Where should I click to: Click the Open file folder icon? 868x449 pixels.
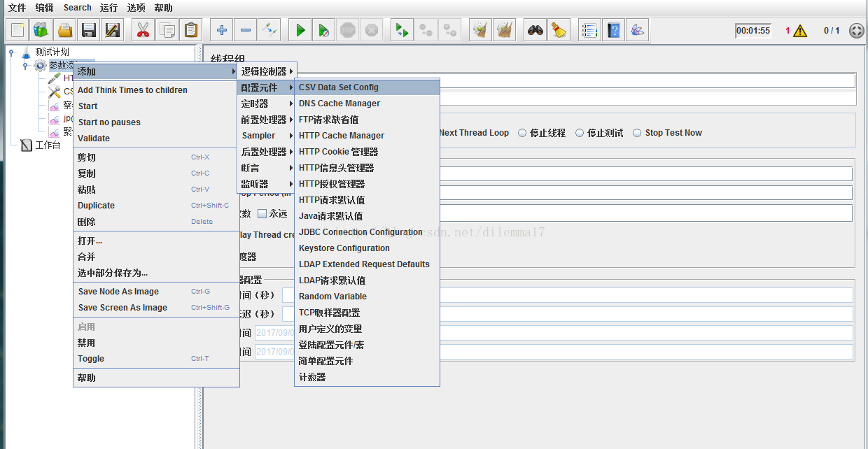pos(65,30)
